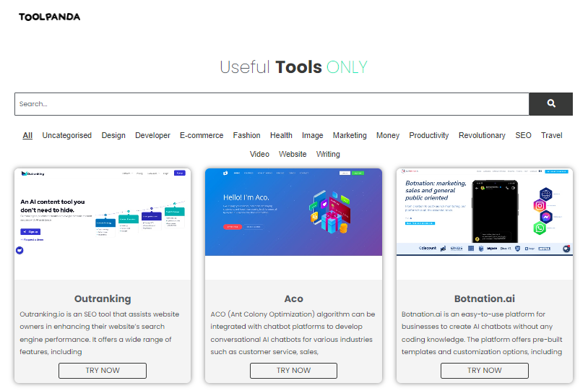This screenshot has width=588, height=391.
Task: Select the Video category
Action: [259, 154]
